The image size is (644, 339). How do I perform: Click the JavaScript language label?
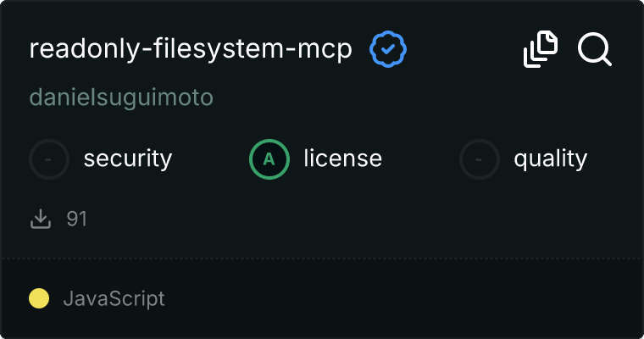coord(114,298)
